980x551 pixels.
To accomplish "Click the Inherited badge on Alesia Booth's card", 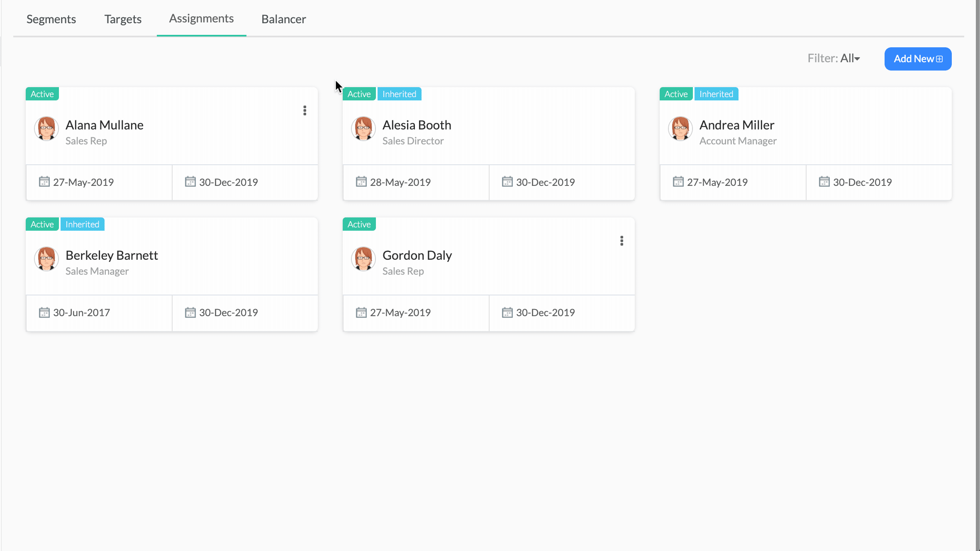I will coord(400,94).
